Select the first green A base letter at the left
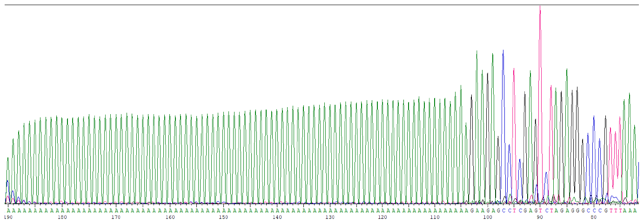 tap(8, 210)
